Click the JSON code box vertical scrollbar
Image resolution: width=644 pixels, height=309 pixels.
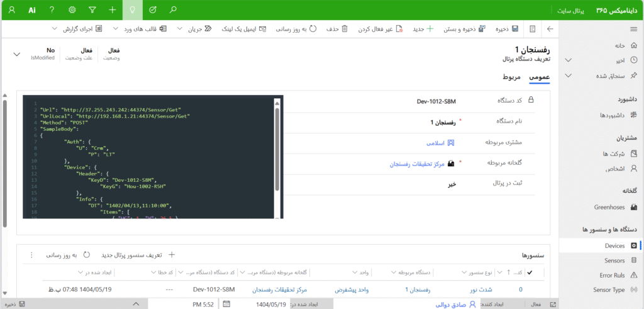(277, 157)
